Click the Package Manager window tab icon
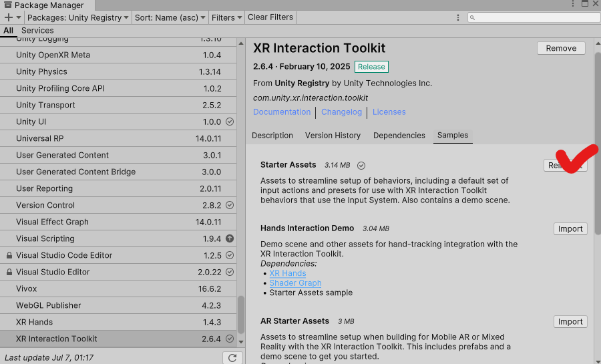Screen dimensions: 601x364 [7, 5]
